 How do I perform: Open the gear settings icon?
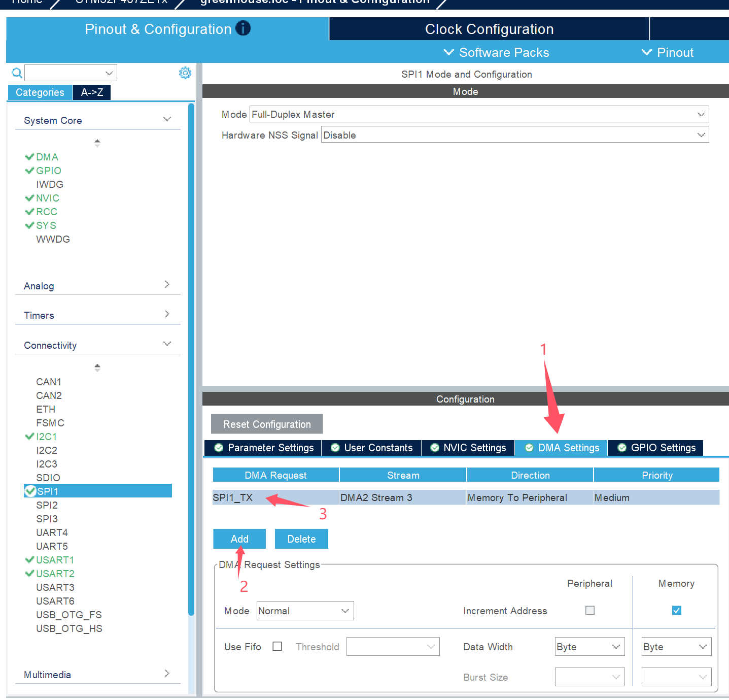point(185,73)
